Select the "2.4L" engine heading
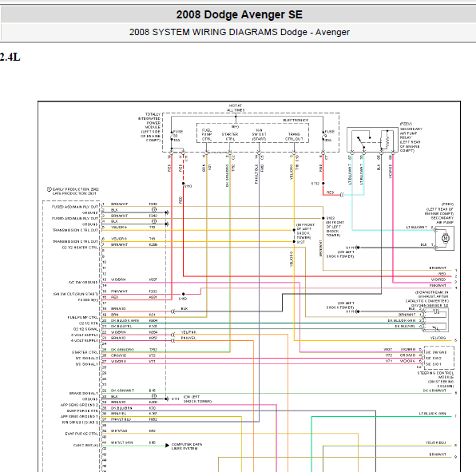The height and width of the screenshot is (472, 476). [x=10, y=57]
